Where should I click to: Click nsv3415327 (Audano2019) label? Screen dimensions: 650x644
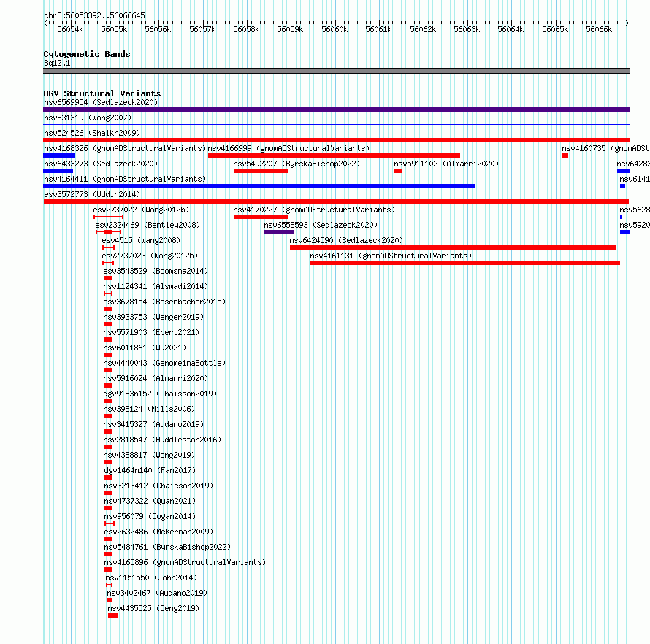(153, 424)
